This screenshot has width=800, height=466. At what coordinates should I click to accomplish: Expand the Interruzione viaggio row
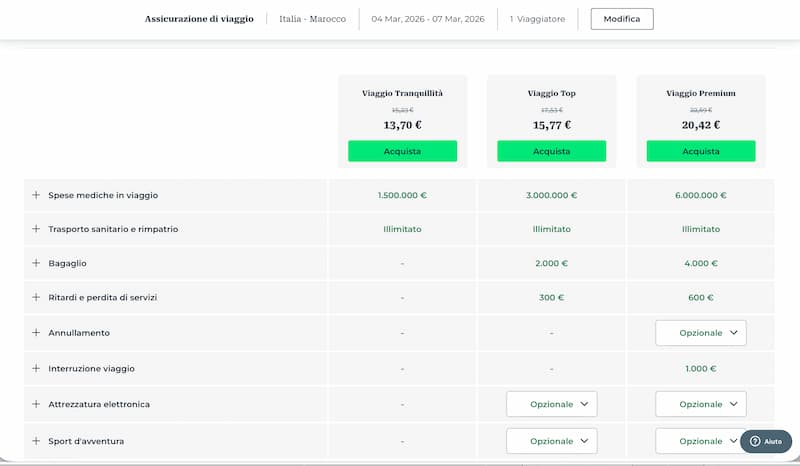pyautogui.click(x=36, y=368)
